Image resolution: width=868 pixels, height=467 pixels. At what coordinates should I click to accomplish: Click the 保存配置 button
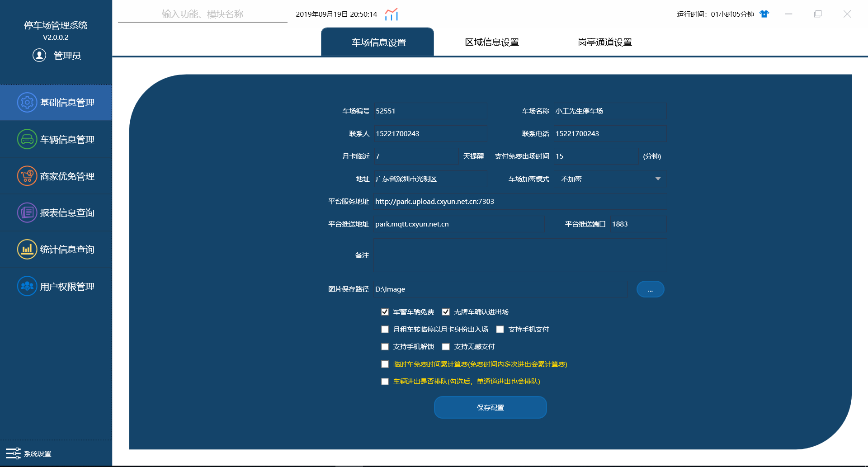coord(491,407)
